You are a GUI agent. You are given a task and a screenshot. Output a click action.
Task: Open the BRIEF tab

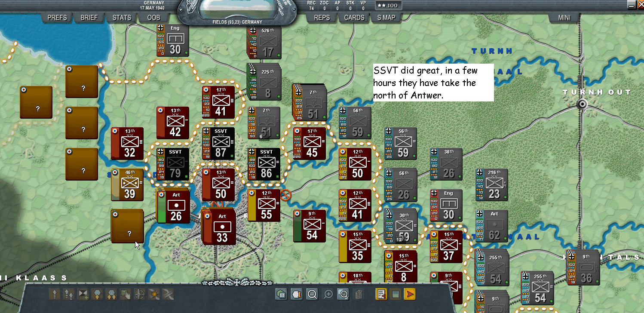point(89,18)
